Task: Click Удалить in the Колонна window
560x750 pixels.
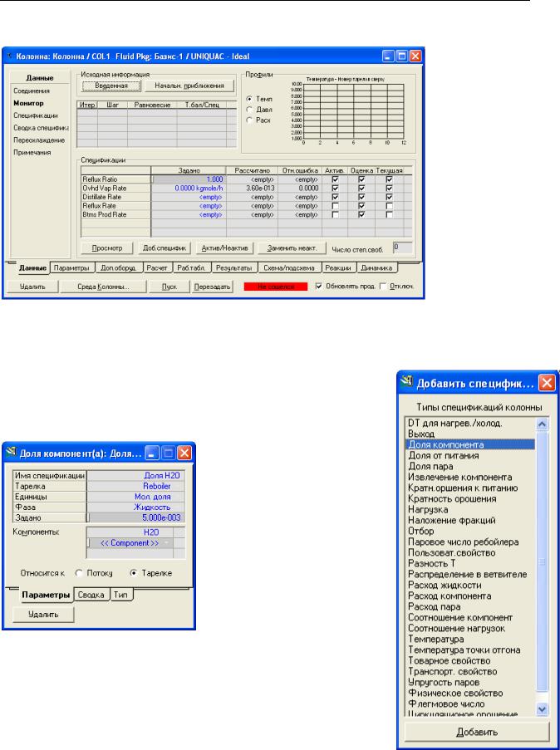Action: pos(32,287)
